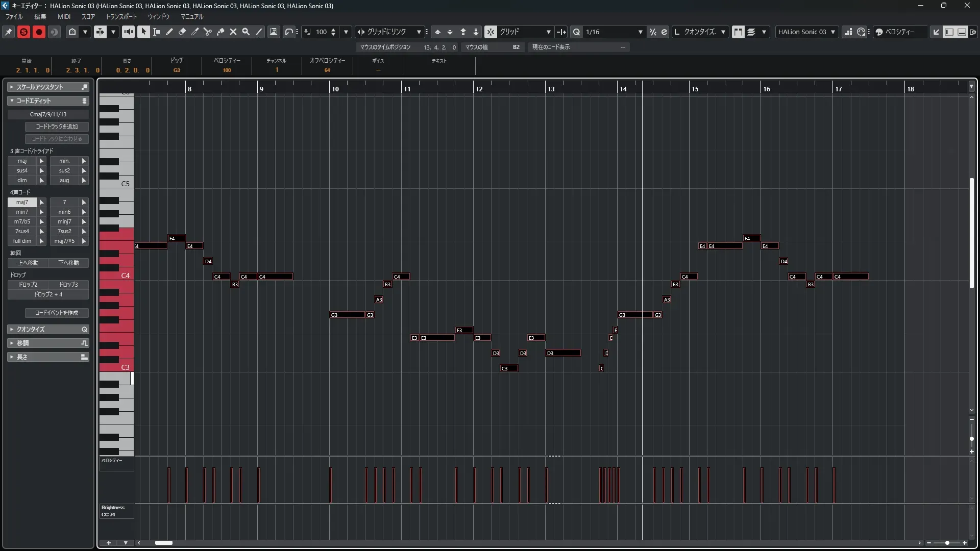Toggle Record in Editor button
The width and height of the screenshot is (980, 551).
click(x=39, y=32)
